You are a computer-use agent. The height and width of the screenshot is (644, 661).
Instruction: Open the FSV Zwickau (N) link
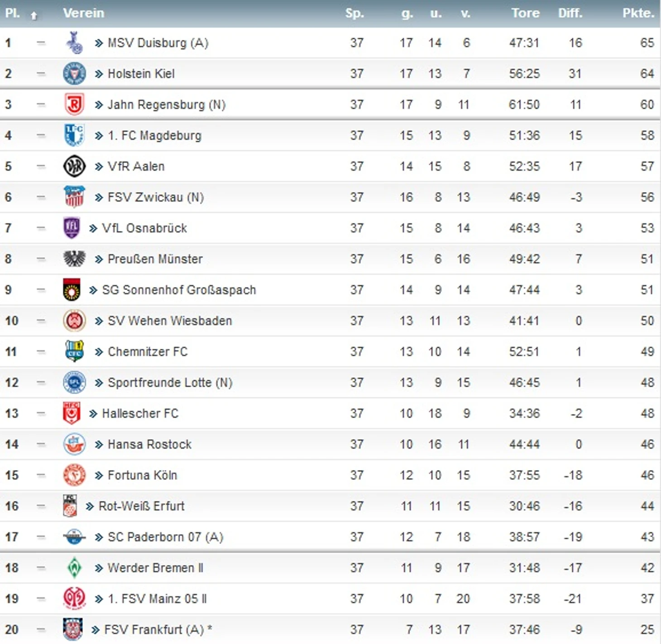click(155, 197)
